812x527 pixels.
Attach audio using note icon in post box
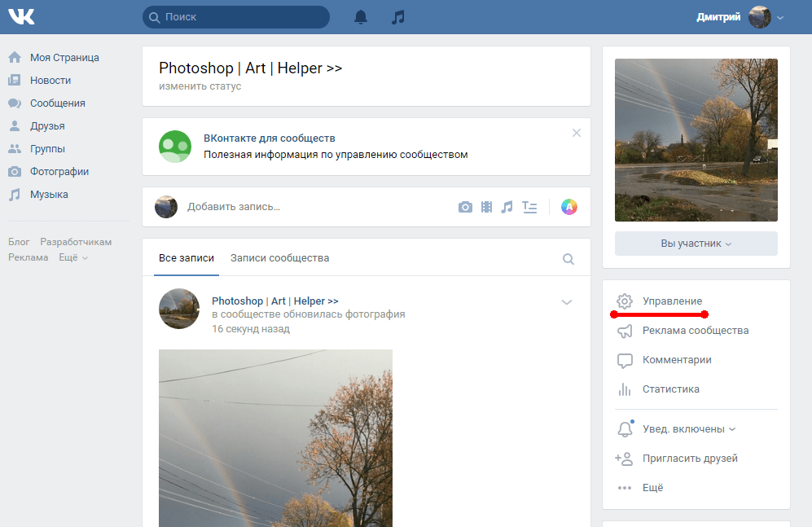click(x=507, y=207)
